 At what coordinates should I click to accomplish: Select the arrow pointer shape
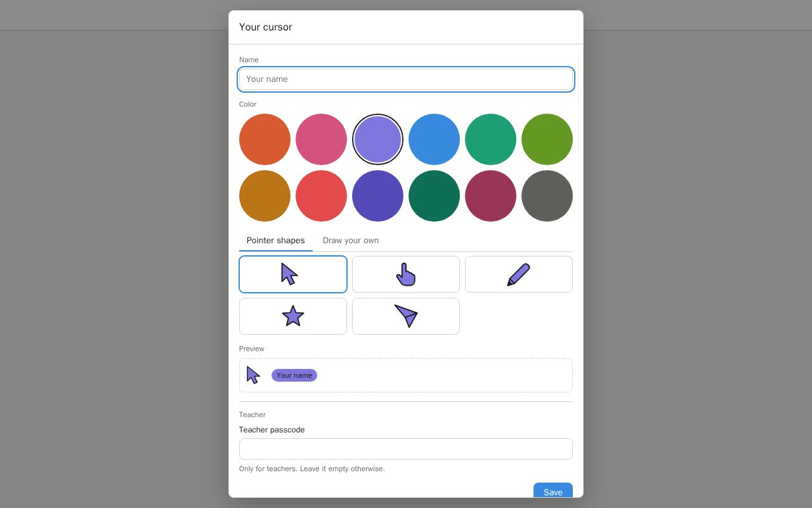[x=293, y=274]
